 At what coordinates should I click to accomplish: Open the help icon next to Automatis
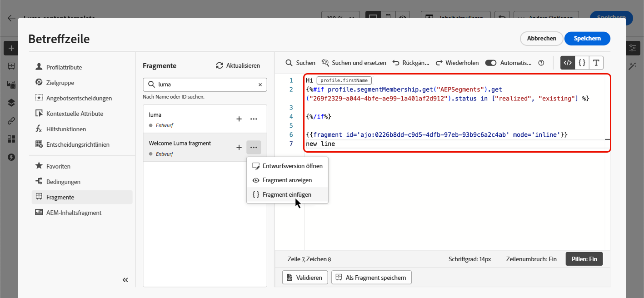541,63
